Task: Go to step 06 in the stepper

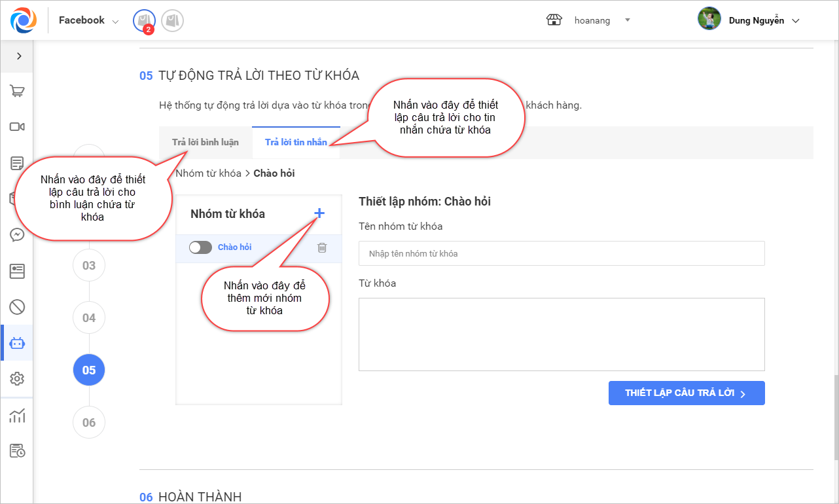Action: point(89,422)
